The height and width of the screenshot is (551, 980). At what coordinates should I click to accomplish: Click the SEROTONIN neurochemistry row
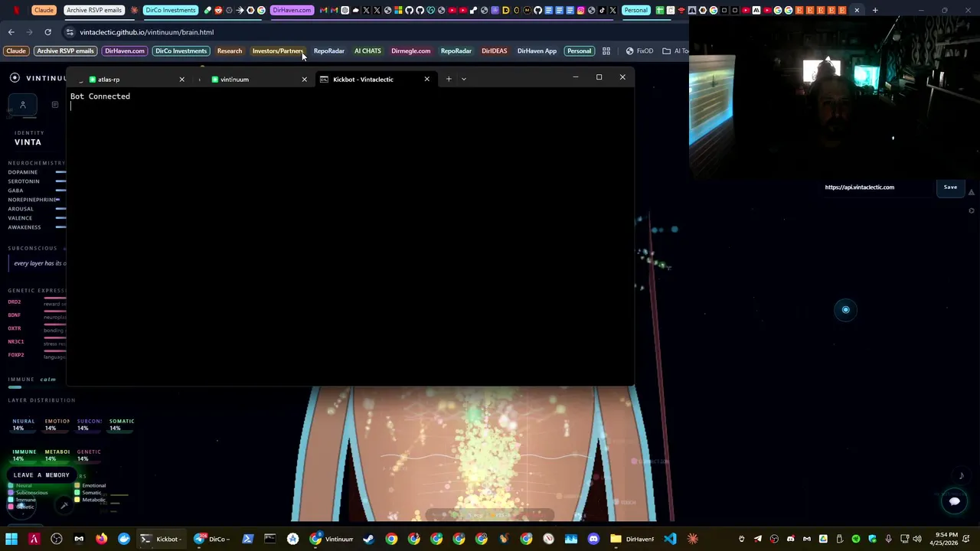[37, 181]
